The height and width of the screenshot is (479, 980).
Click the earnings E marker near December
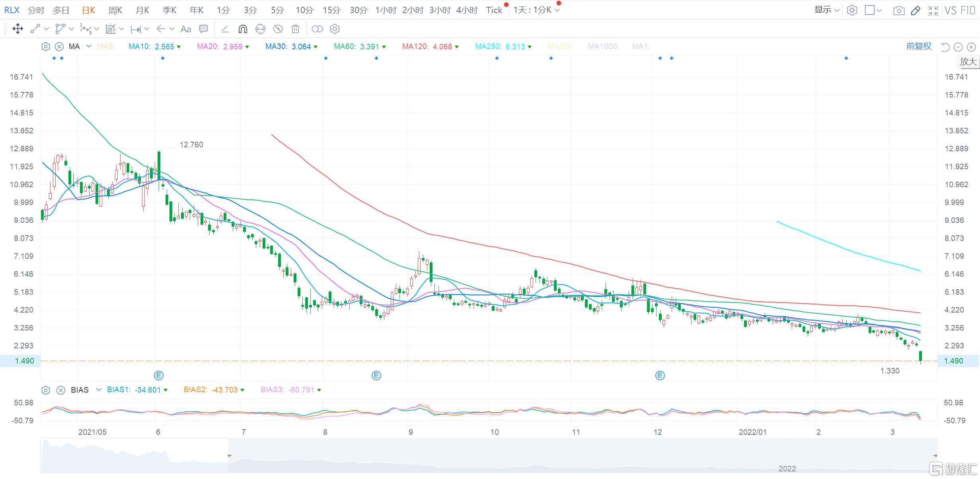[x=660, y=375]
